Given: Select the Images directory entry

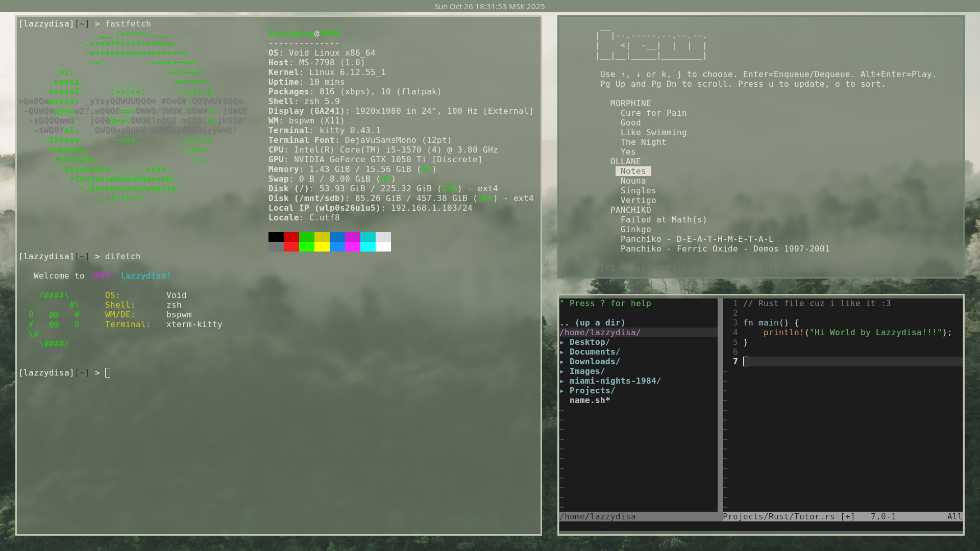Looking at the screenshot, I should pos(586,371).
